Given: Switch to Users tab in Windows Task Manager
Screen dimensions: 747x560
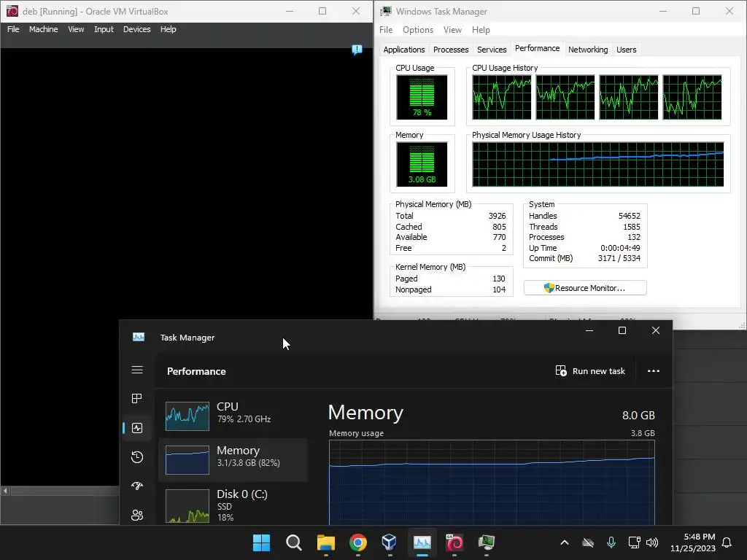Looking at the screenshot, I should [x=626, y=50].
